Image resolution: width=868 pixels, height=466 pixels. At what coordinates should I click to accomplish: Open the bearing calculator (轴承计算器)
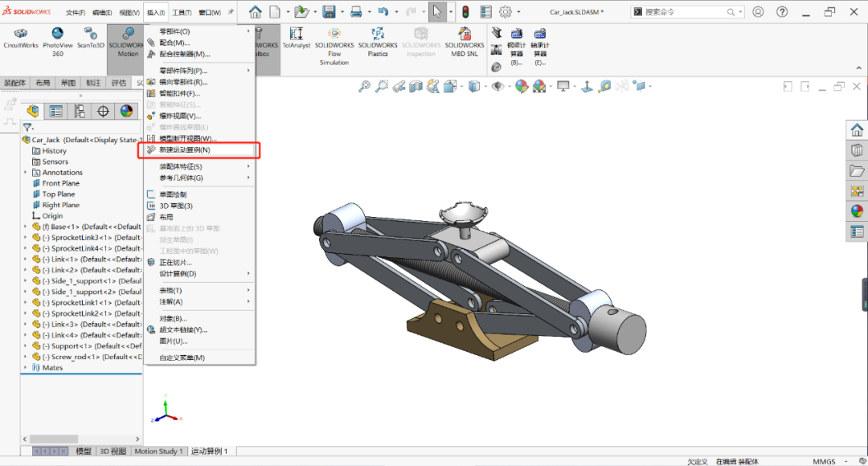pyautogui.click(x=540, y=47)
